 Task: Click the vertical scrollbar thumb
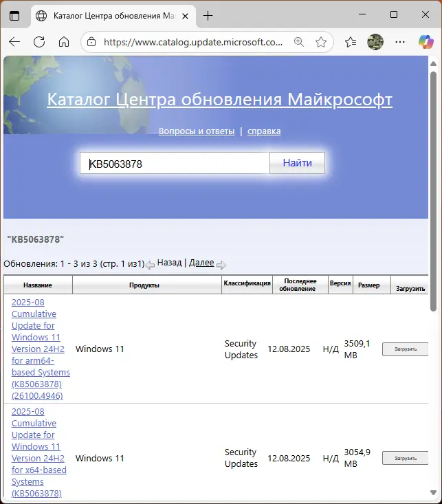(433, 191)
